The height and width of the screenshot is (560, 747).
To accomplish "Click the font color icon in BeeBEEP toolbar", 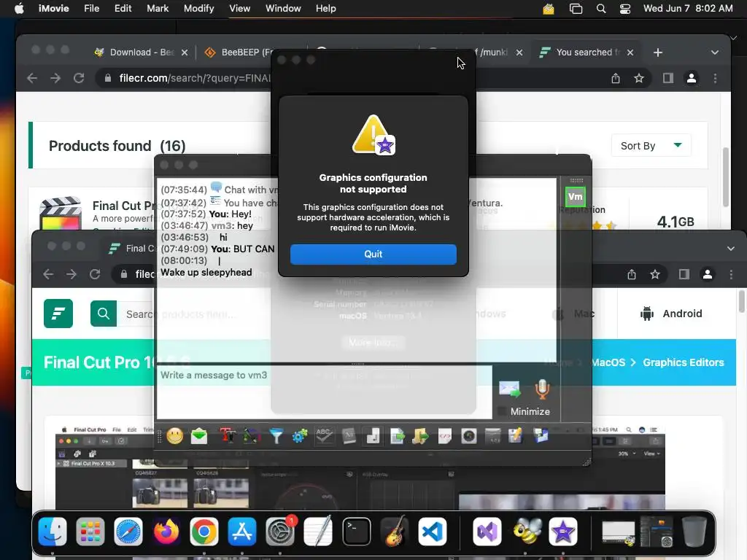I will coord(252,436).
